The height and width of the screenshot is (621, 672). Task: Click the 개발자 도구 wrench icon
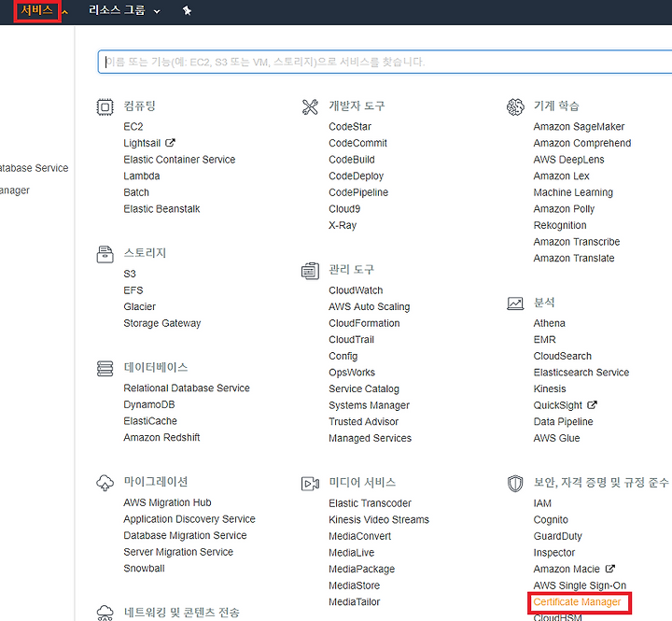[x=310, y=106]
